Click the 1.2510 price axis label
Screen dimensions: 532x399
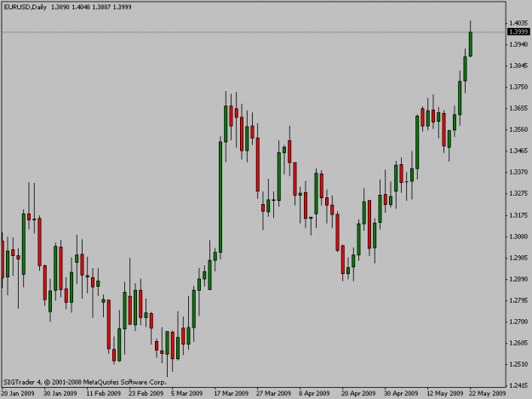point(518,364)
